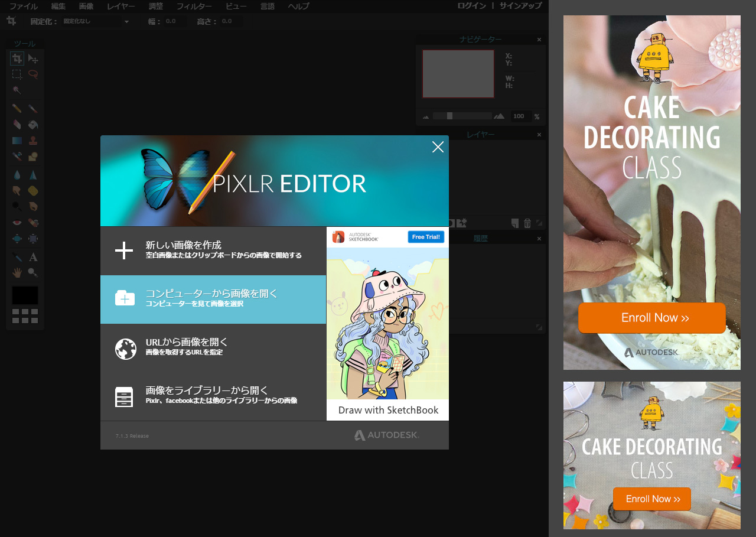Select the Marquee selection tool
756x537 pixels.
point(17,74)
